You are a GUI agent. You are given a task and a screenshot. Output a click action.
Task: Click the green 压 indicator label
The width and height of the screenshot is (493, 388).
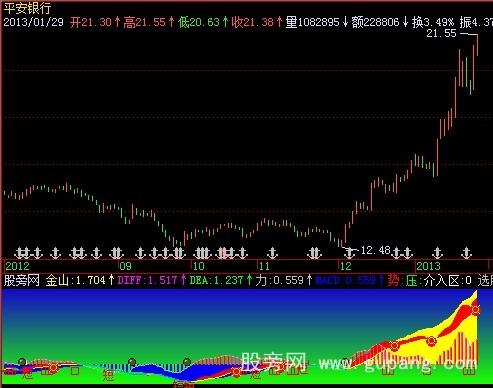coord(412,280)
